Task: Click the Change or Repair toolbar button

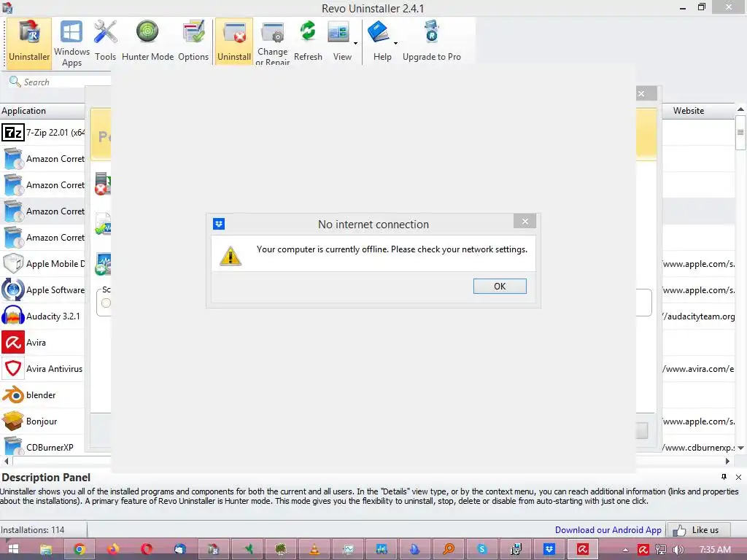Action: (272, 43)
